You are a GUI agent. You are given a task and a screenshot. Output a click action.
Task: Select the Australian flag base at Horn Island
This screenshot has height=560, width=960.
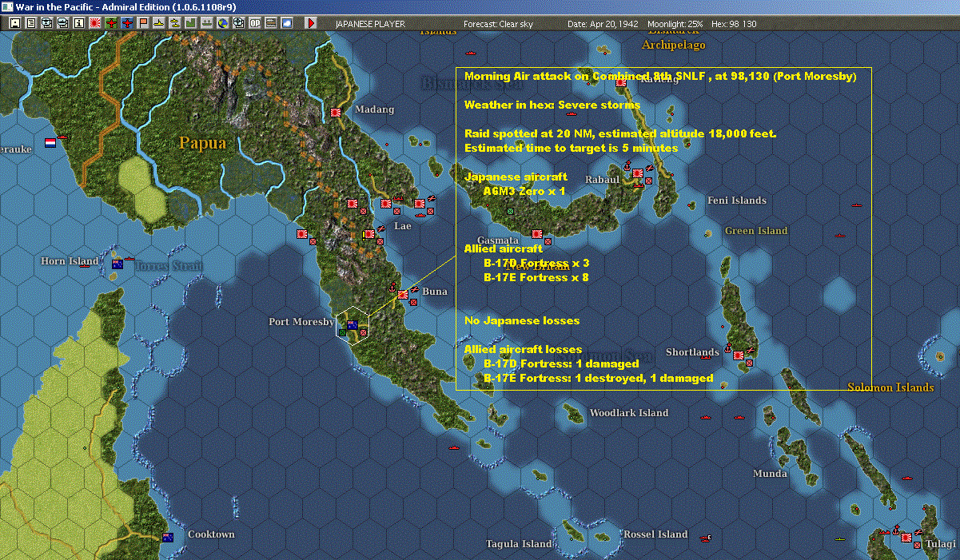[118, 264]
